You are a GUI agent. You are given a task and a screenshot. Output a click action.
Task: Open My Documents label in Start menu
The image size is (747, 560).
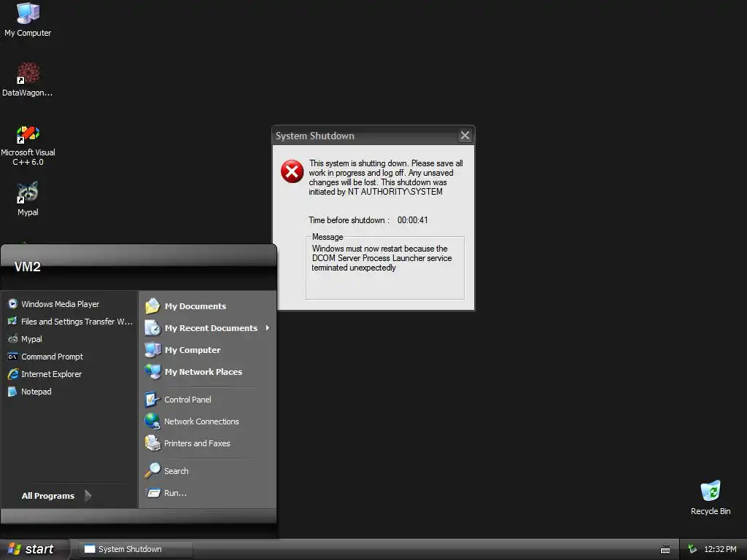196,306
